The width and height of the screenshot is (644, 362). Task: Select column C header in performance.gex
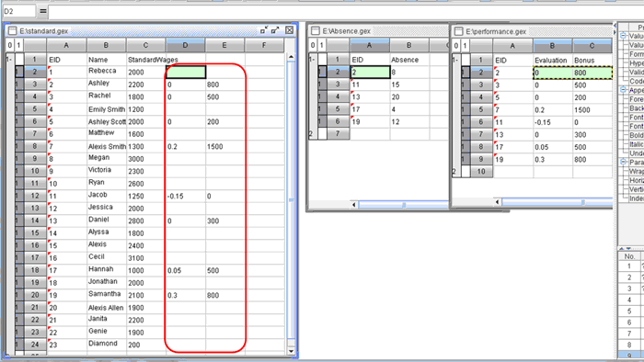pyautogui.click(x=592, y=46)
